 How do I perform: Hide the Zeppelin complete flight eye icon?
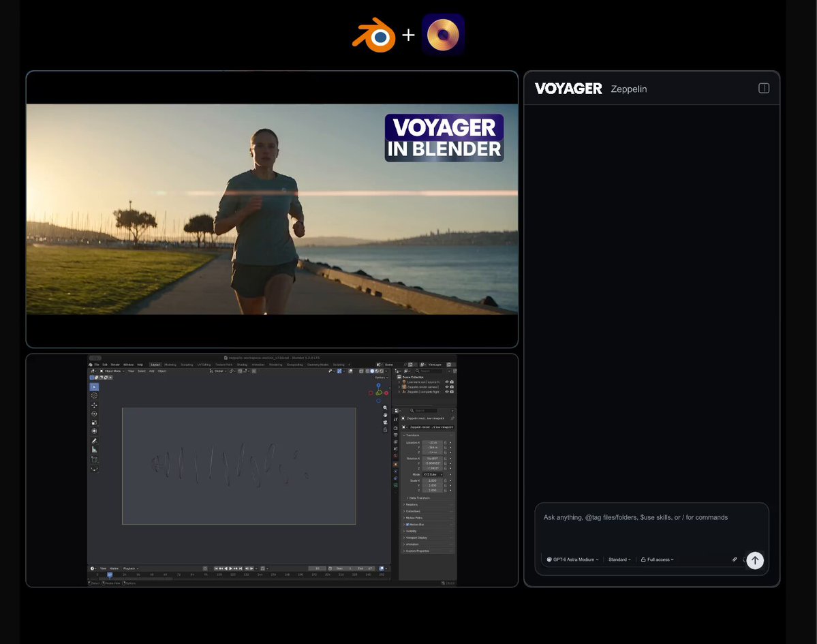(446, 392)
